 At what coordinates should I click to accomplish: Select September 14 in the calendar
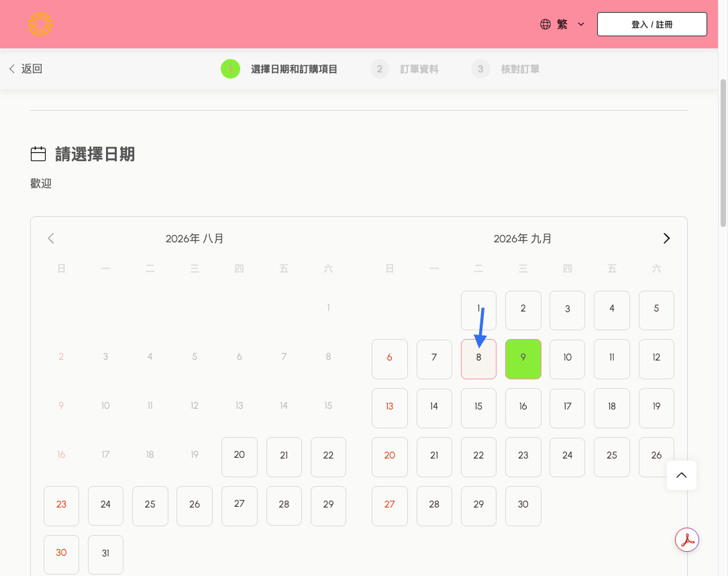point(434,408)
